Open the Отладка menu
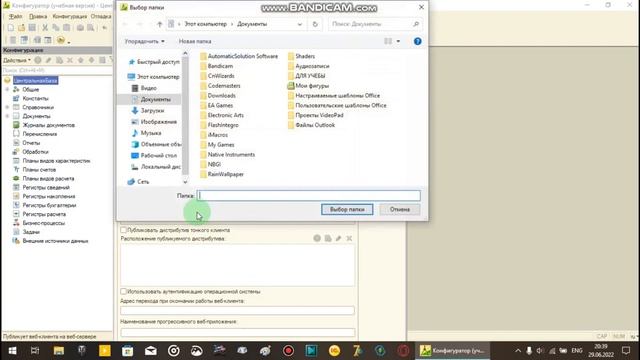640x360 pixels. point(101,16)
